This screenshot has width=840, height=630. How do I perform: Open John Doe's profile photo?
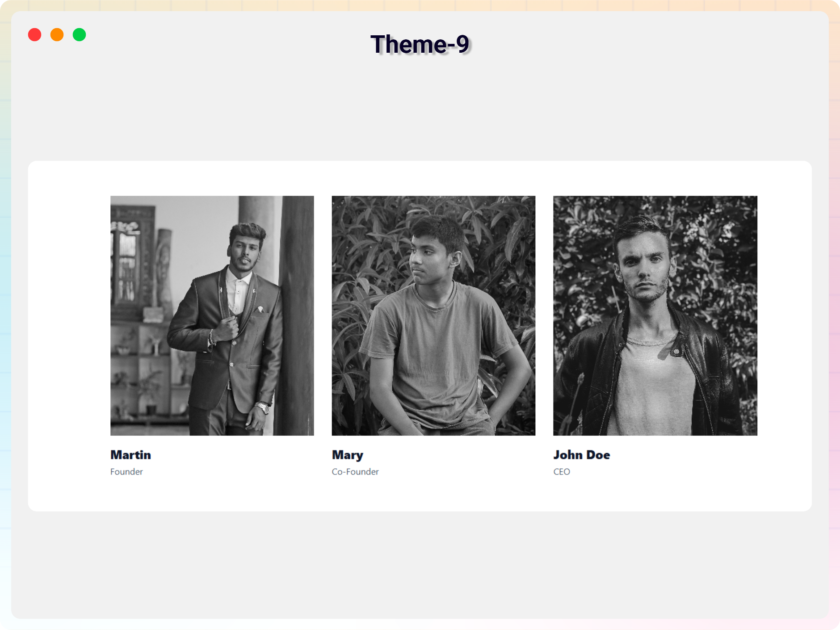tap(655, 315)
